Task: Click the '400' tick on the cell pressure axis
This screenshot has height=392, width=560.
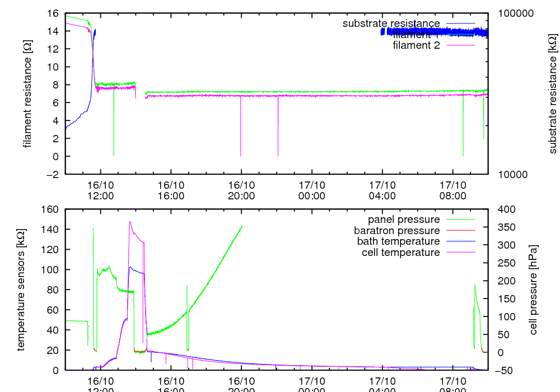Action: point(501,209)
